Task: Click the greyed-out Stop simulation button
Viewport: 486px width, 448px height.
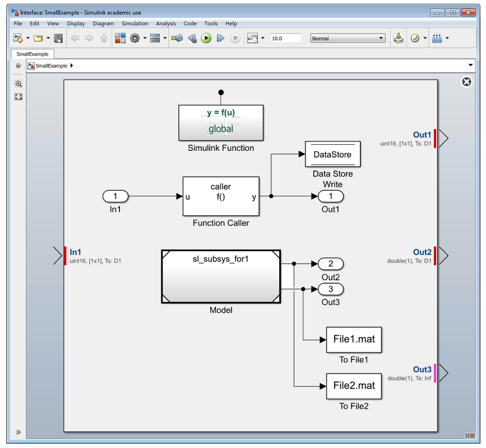Action: tap(235, 38)
